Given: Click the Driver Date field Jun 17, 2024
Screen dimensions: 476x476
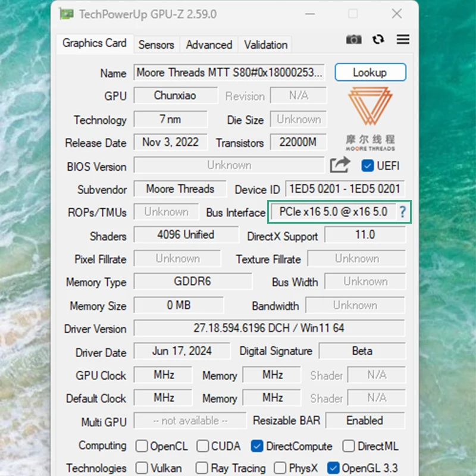Looking at the screenshot, I should point(182,351).
